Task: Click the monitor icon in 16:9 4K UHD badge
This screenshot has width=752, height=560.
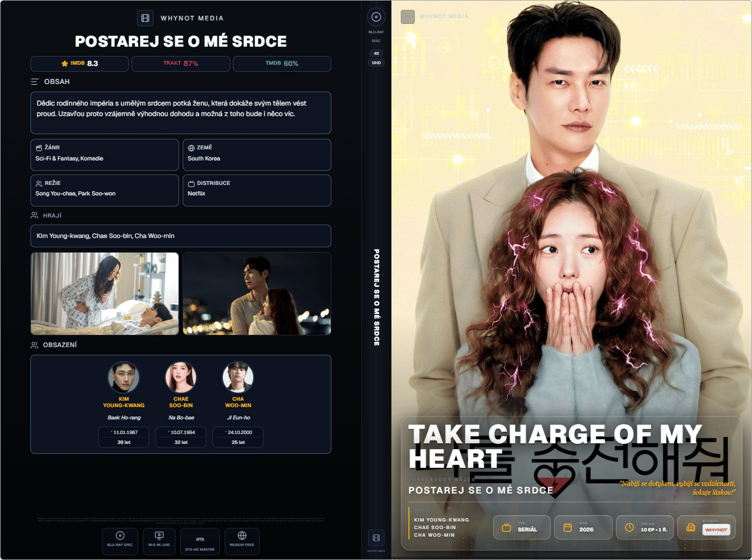Action: 159,535
